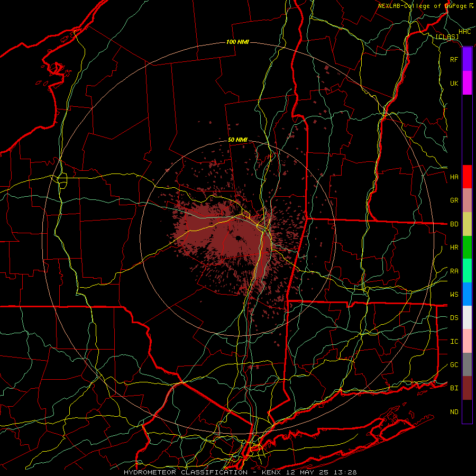Click the Hydrometeor Classification KENX title text
The image size is (476, 476).
coord(240,472)
